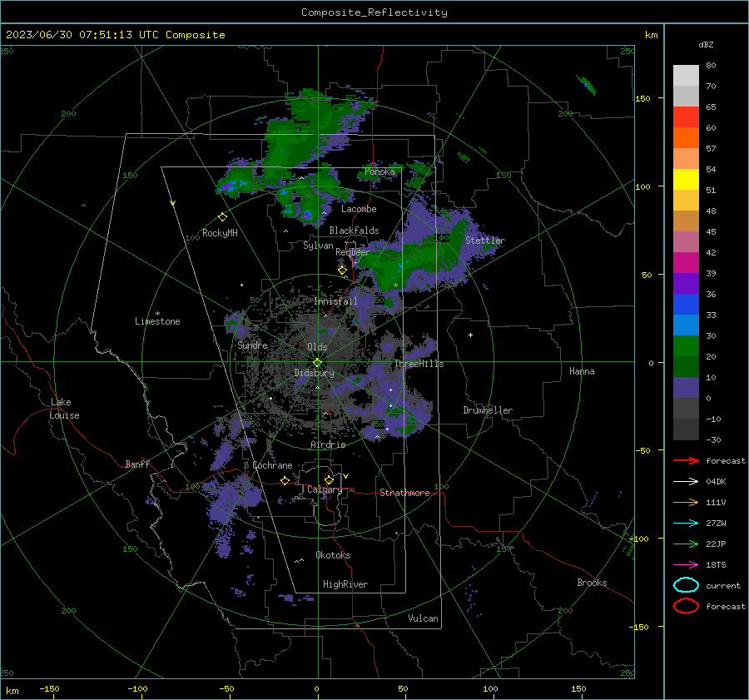749x700 pixels.
Task: Click the Innisfail city label
Action: (335, 301)
